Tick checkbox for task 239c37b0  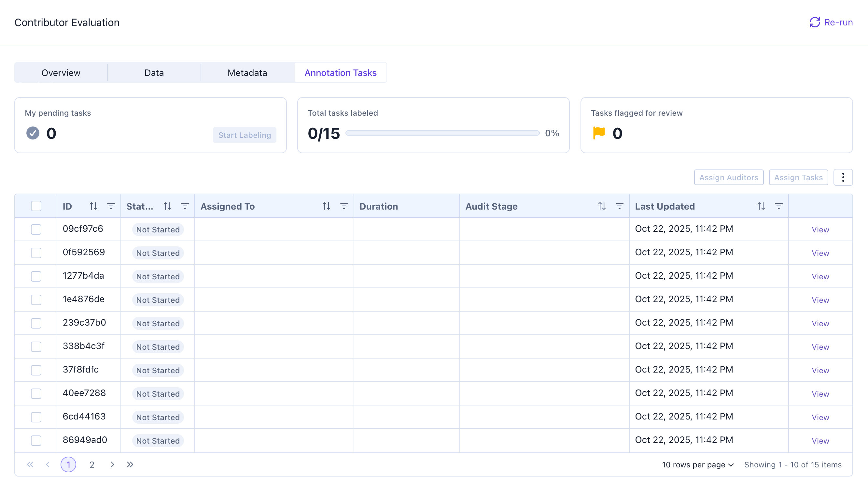click(36, 323)
